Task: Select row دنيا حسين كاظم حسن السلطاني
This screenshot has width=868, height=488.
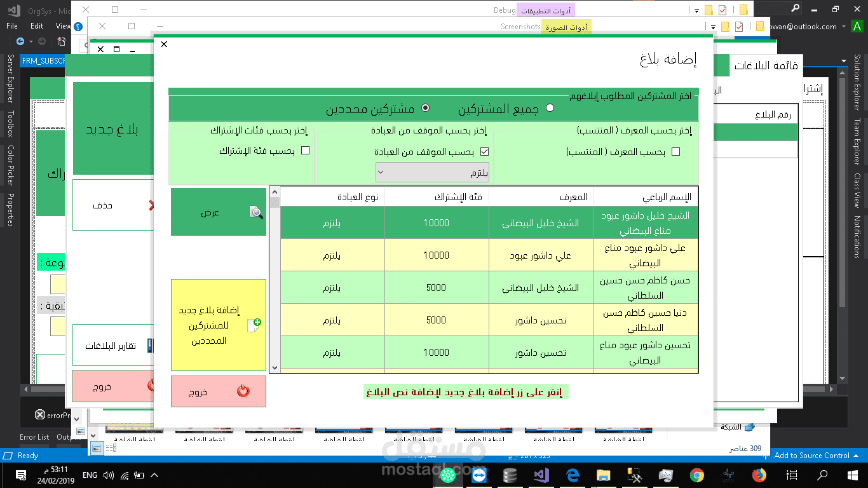Action: click(x=489, y=320)
